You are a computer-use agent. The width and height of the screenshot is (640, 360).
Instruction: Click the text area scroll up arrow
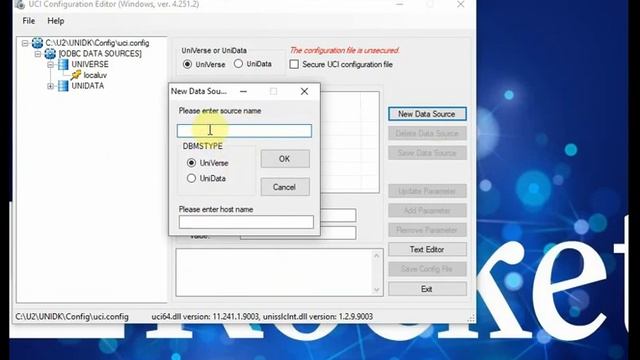(x=377, y=256)
